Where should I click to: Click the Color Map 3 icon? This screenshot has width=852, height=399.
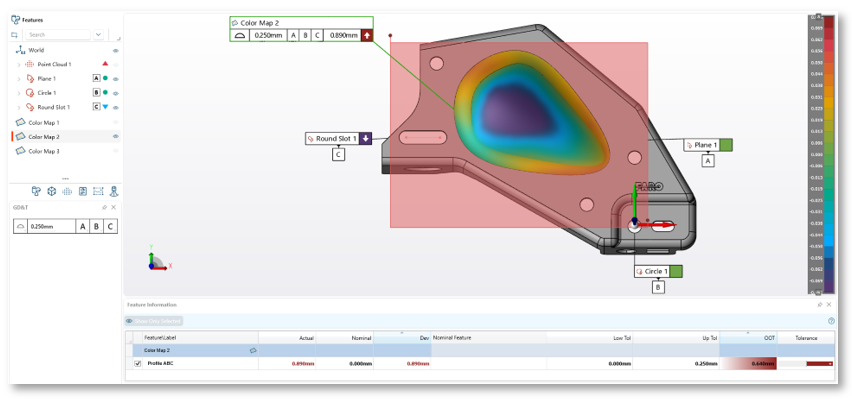tap(21, 151)
